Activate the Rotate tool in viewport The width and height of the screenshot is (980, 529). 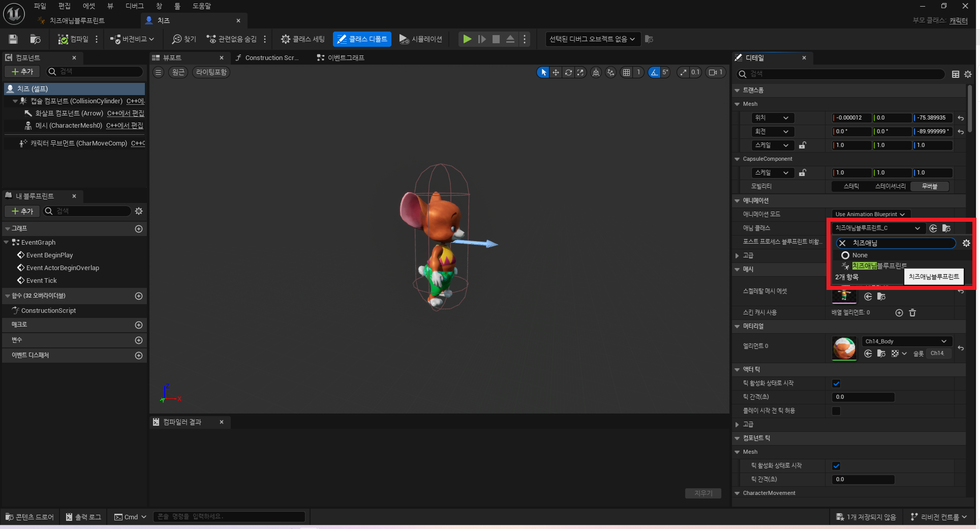pos(568,72)
